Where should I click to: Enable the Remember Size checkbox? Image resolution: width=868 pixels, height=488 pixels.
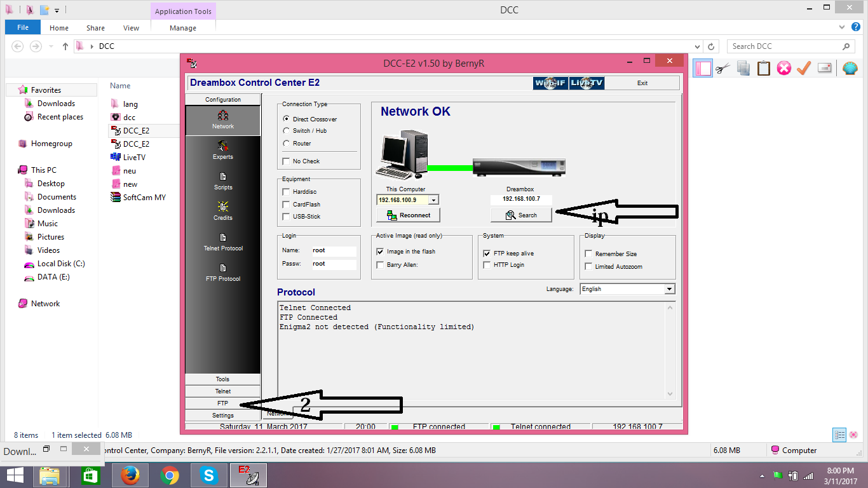pos(588,254)
